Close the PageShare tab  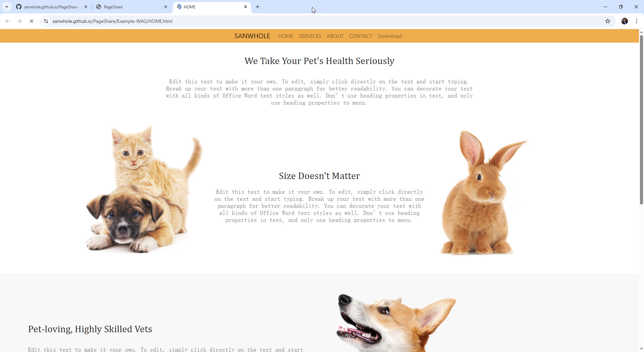click(166, 7)
